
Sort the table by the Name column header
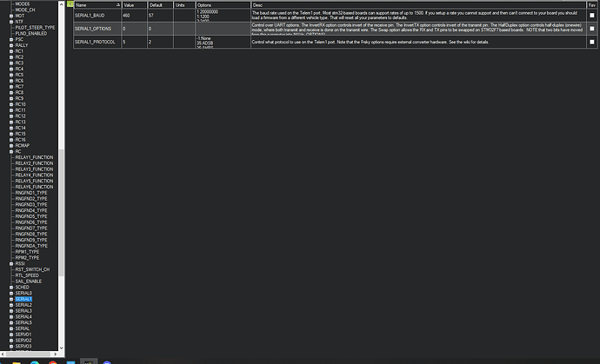pyautogui.click(x=97, y=5)
